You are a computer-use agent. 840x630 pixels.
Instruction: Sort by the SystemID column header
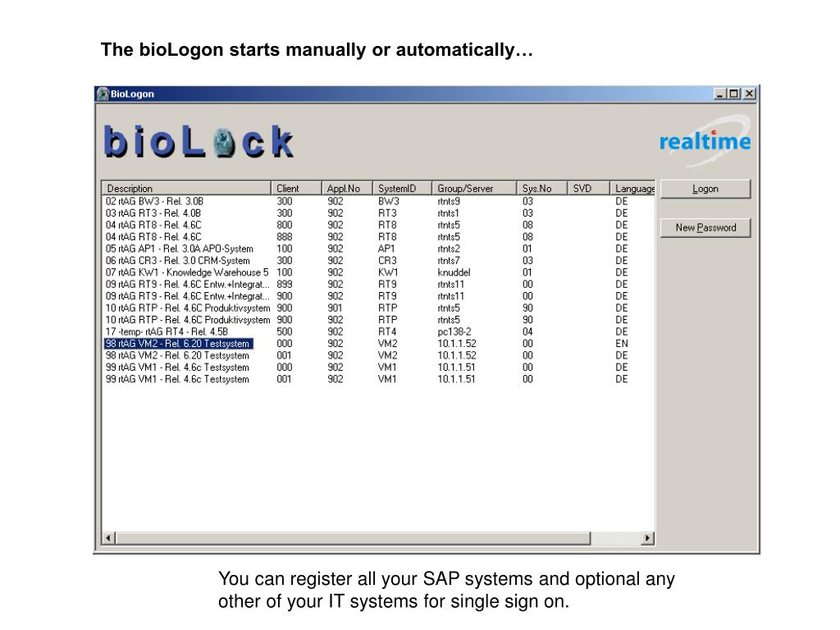pyautogui.click(x=402, y=189)
